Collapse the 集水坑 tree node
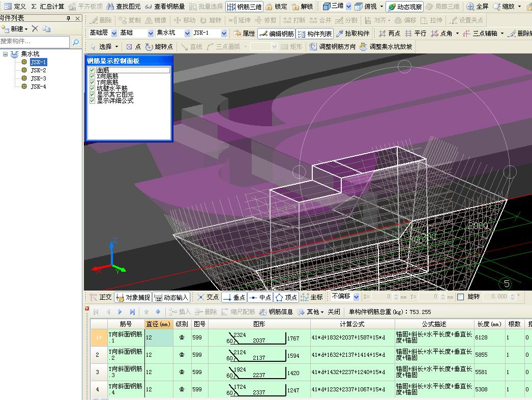 (6, 54)
